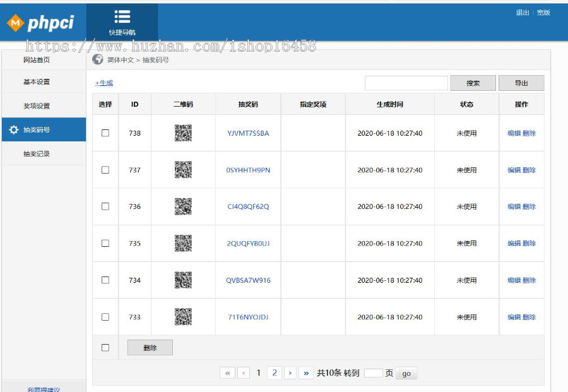The height and width of the screenshot is (392, 568).
Task: Click page number 2 in pagination
Action: tap(274, 372)
